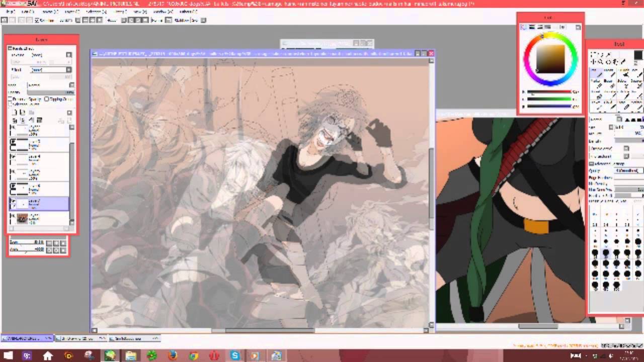The image size is (644, 362).
Task: Toggle the Advanced Settings checkbox in tool panel
Action: [592, 163]
